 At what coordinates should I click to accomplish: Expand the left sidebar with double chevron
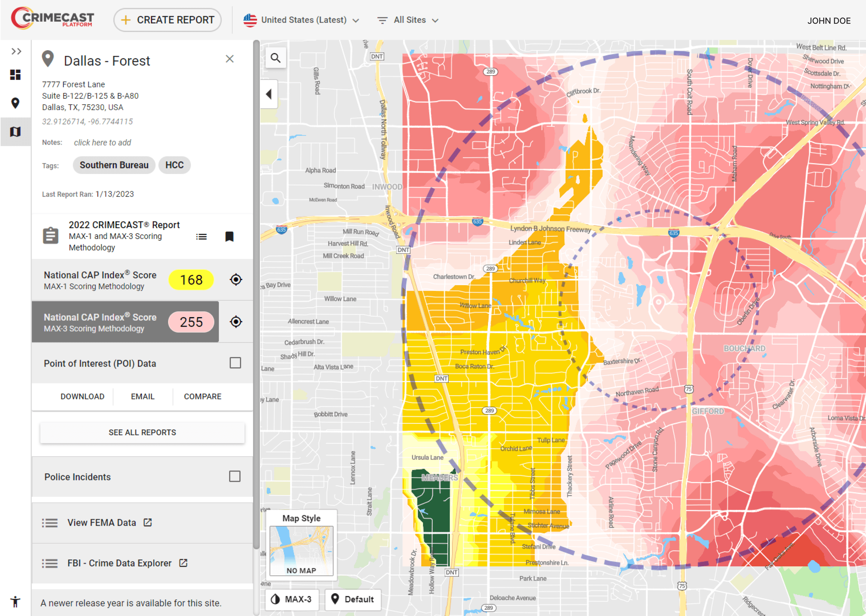(x=16, y=51)
